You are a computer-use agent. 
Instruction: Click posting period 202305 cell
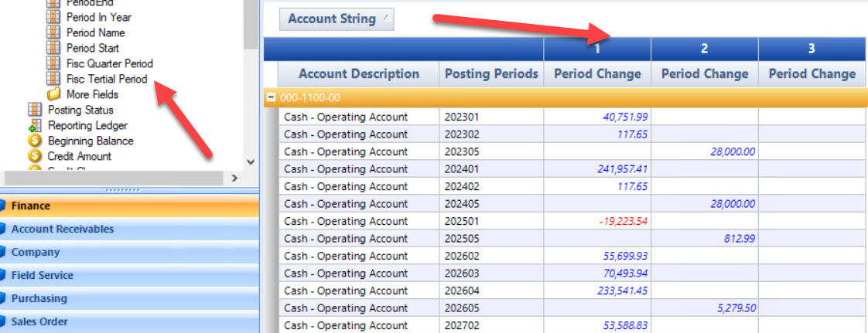pos(491,151)
